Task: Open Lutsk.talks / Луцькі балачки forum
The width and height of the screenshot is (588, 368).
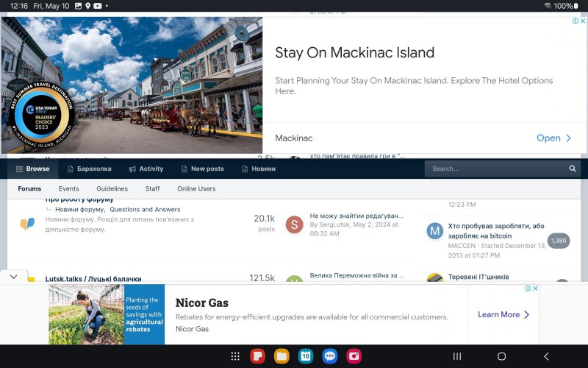Action: coord(93,279)
